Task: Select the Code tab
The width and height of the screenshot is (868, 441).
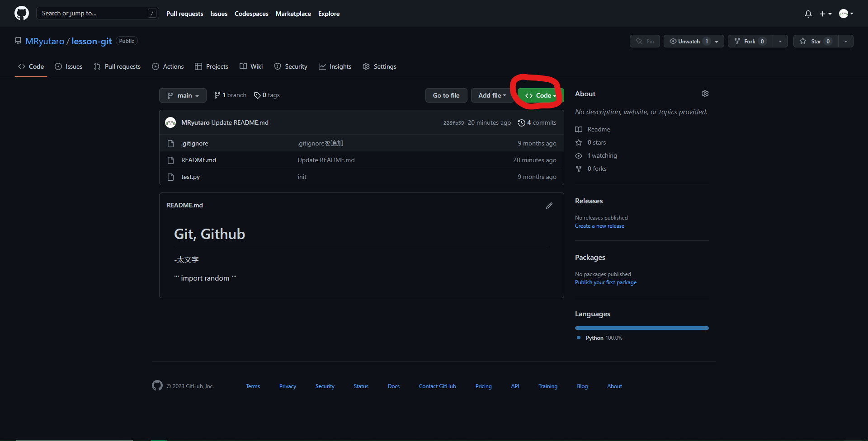Action: tap(31, 66)
